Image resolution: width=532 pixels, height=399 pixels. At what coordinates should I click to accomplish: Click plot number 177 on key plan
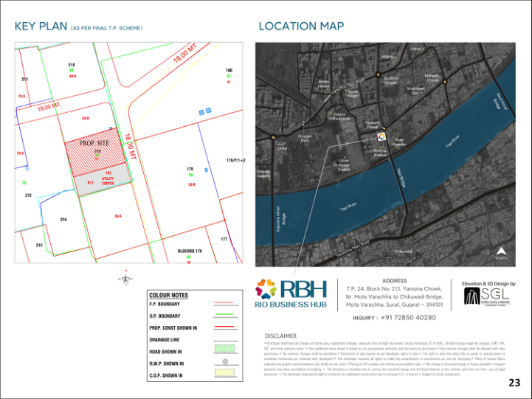pyautogui.click(x=224, y=240)
